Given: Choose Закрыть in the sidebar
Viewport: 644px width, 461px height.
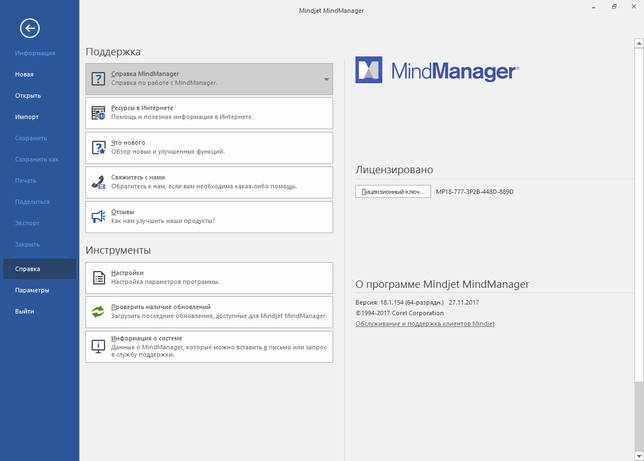Looking at the screenshot, I should point(27,244).
